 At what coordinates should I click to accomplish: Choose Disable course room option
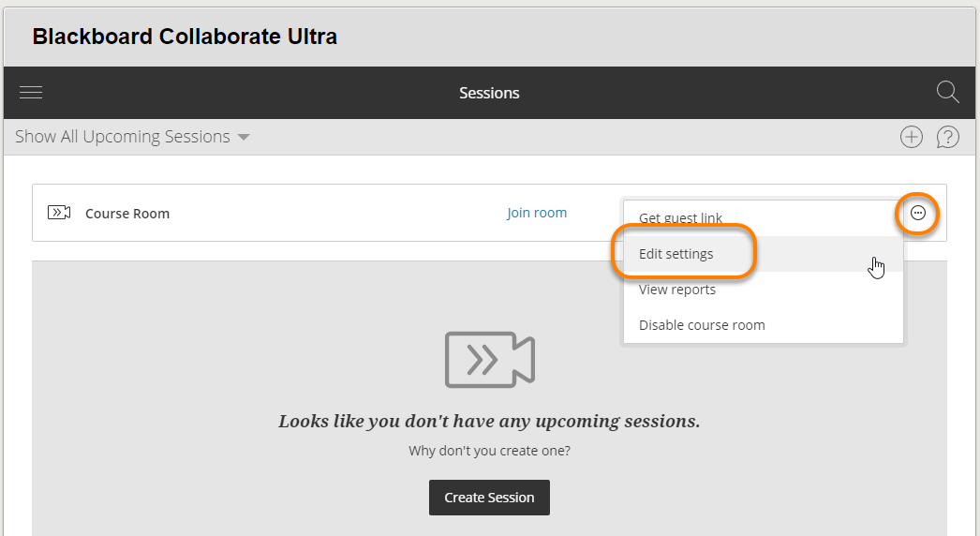(x=702, y=325)
